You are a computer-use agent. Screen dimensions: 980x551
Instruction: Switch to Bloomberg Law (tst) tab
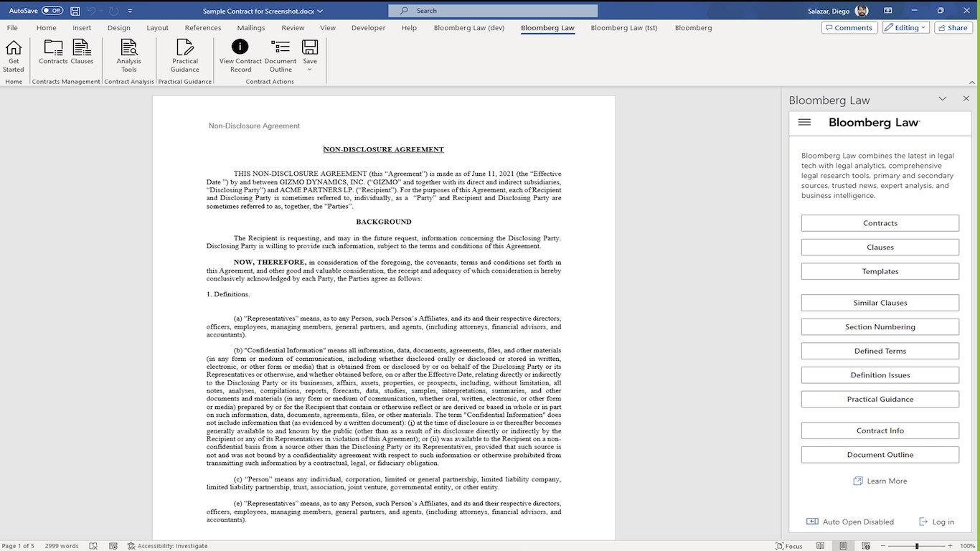624,28
